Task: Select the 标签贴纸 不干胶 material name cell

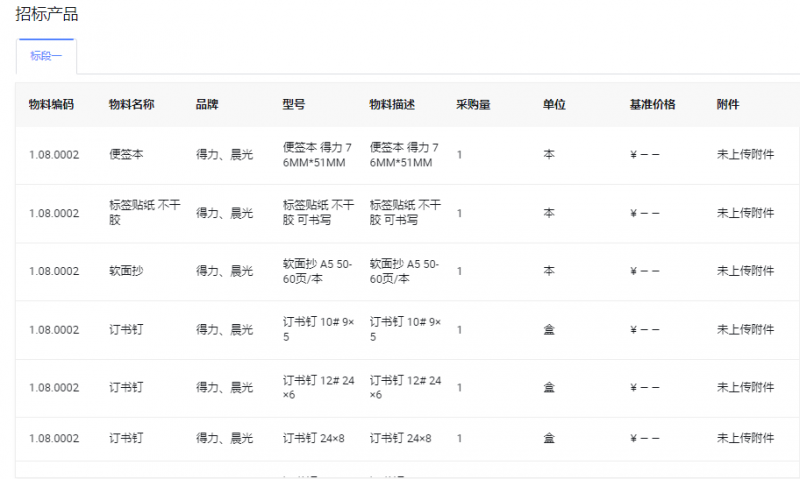Action: (x=145, y=213)
